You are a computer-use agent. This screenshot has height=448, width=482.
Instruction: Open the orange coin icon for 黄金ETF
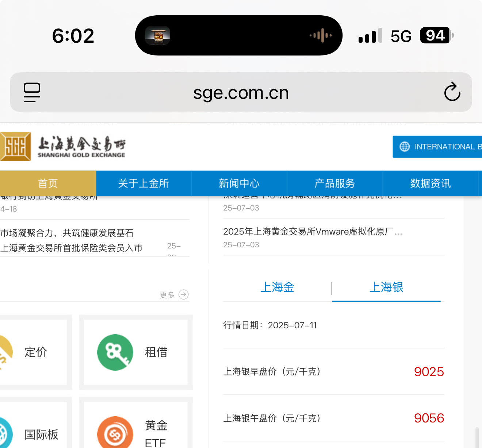point(115,433)
